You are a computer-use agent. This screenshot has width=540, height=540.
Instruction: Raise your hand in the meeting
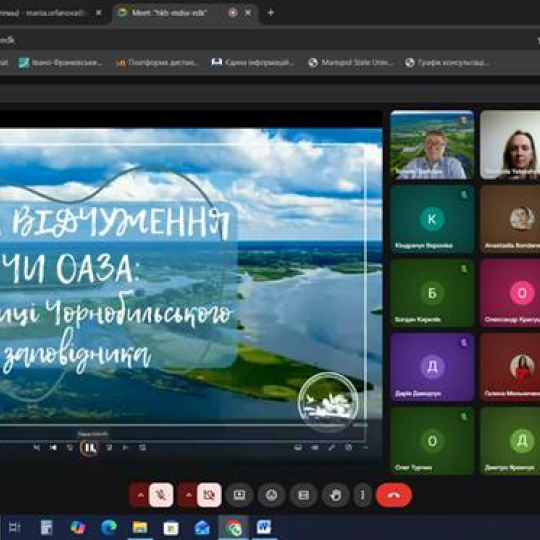tap(335, 495)
